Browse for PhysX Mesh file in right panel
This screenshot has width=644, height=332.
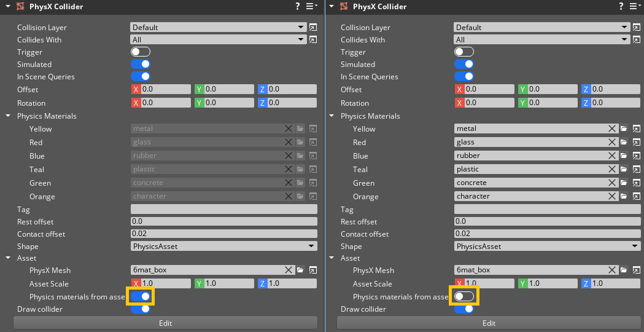624,271
